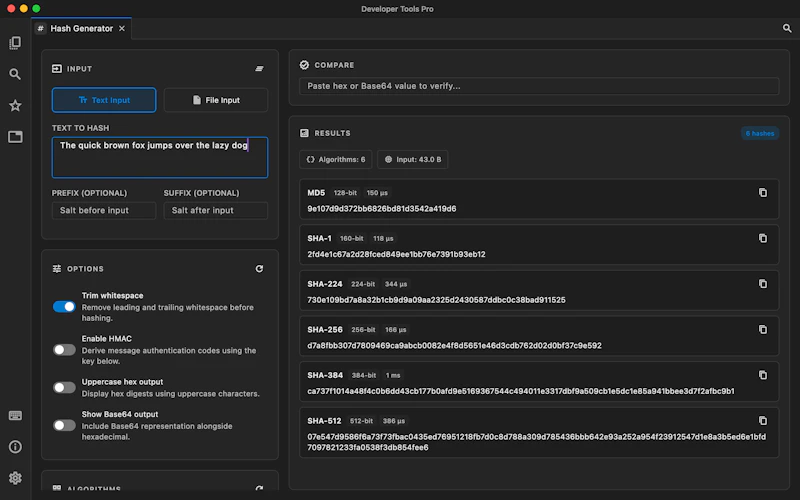The width and height of the screenshot is (800, 500).
Task: Open keyboard shortcuts icon in sidebar
Action: [15, 415]
